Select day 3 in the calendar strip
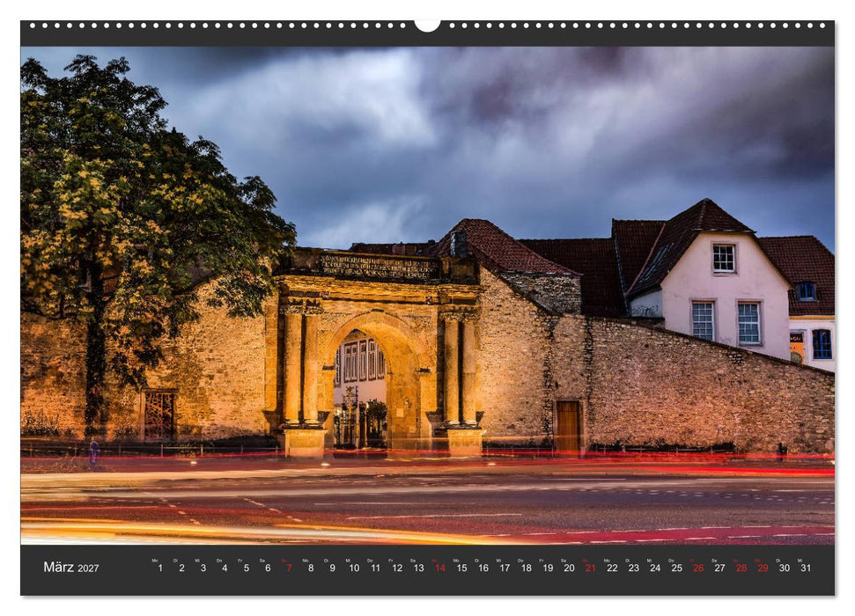This screenshot has width=855, height=616. [203, 568]
